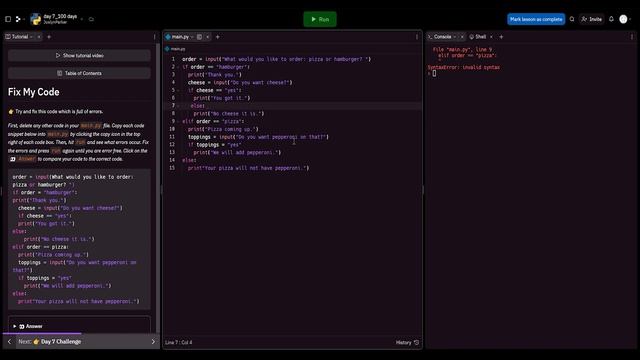
Task: Click the console input prompt
Action: [434, 73]
